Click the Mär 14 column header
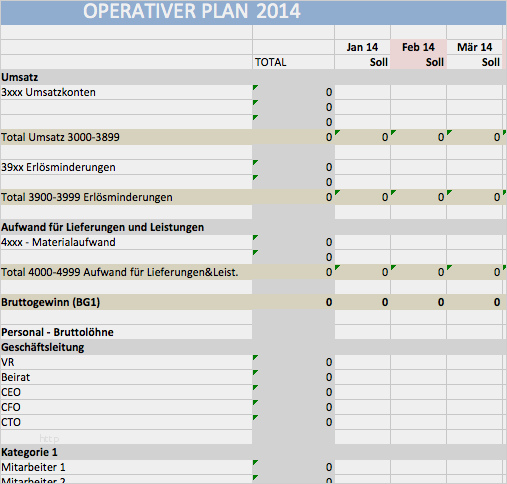 pos(474,47)
